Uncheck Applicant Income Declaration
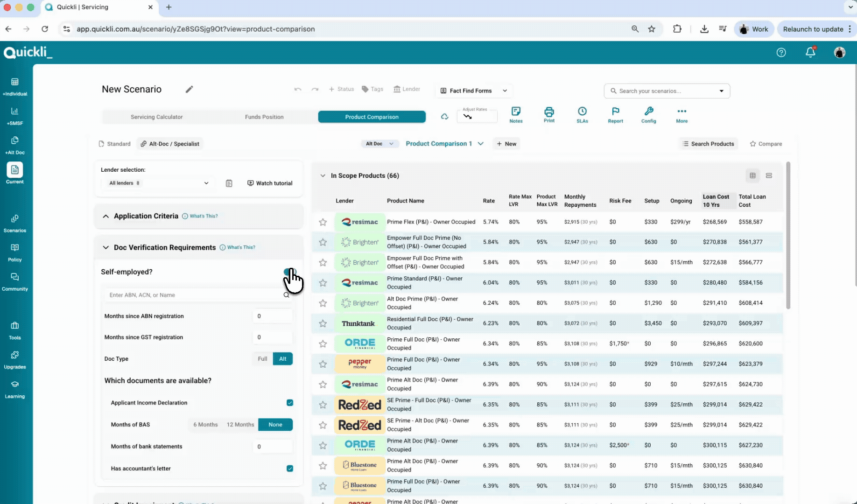 coord(290,403)
